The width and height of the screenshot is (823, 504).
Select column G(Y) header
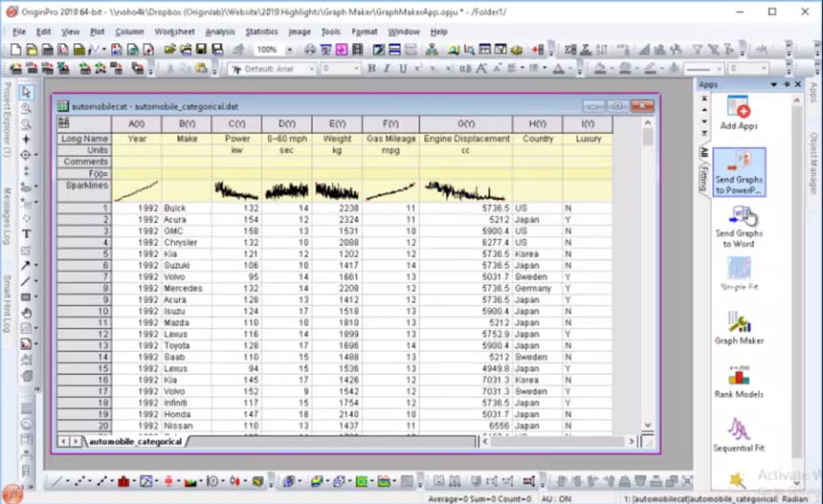(x=466, y=123)
